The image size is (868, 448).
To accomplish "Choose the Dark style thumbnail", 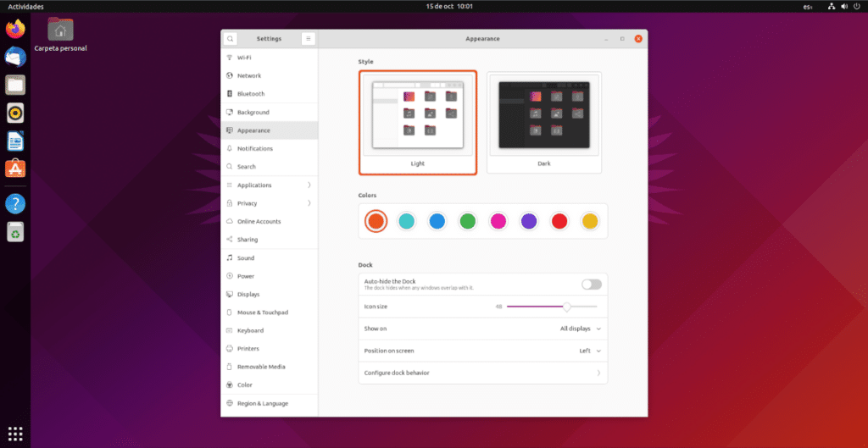I will [x=544, y=123].
